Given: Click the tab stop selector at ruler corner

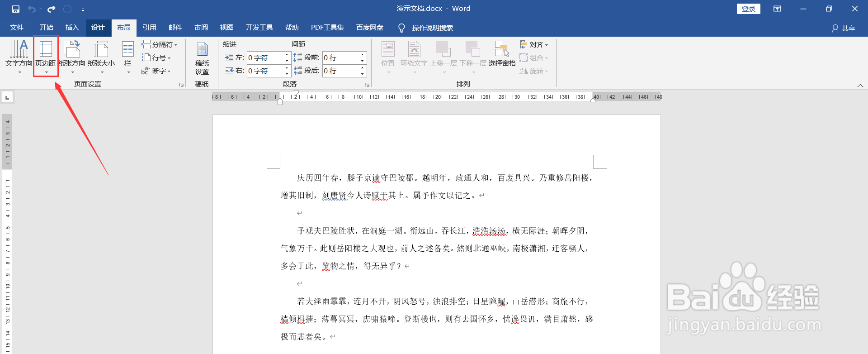Looking at the screenshot, I should point(7,97).
